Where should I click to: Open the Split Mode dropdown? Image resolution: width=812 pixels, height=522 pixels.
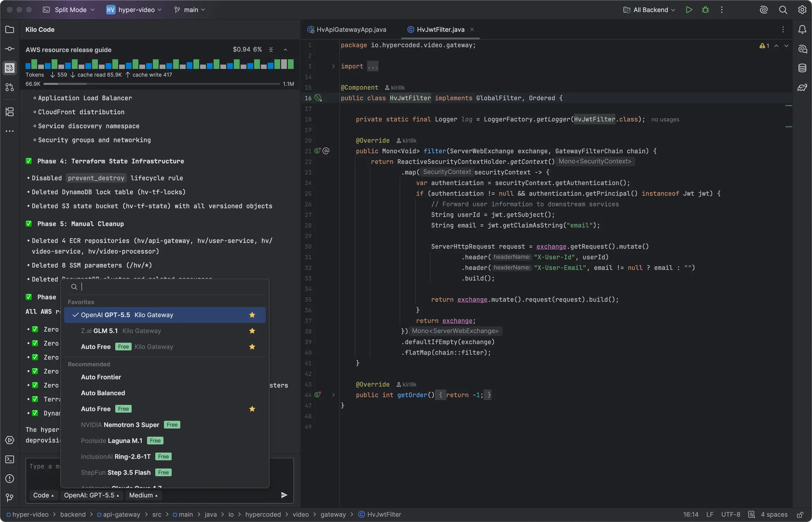pyautogui.click(x=69, y=10)
